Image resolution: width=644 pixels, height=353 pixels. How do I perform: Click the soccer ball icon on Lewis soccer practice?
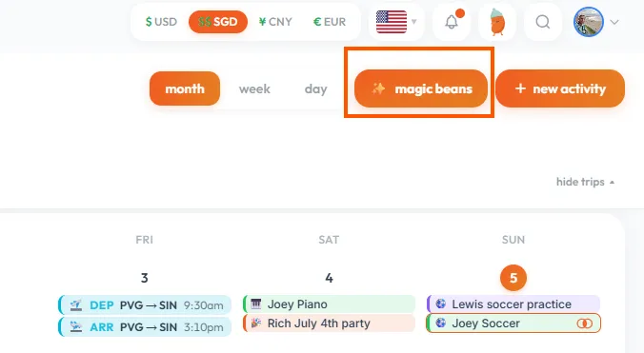[x=441, y=304]
